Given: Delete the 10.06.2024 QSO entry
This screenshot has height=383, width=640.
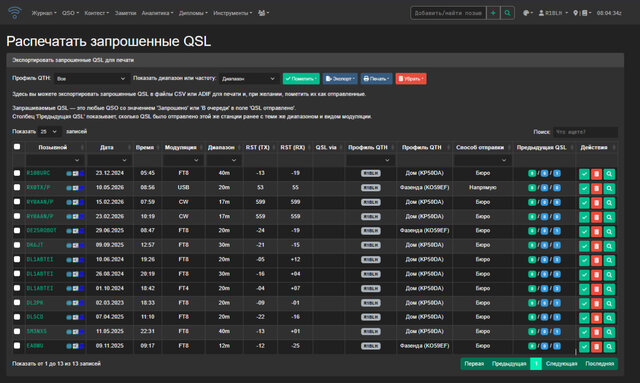Looking at the screenshot, I should click(596, 260).
